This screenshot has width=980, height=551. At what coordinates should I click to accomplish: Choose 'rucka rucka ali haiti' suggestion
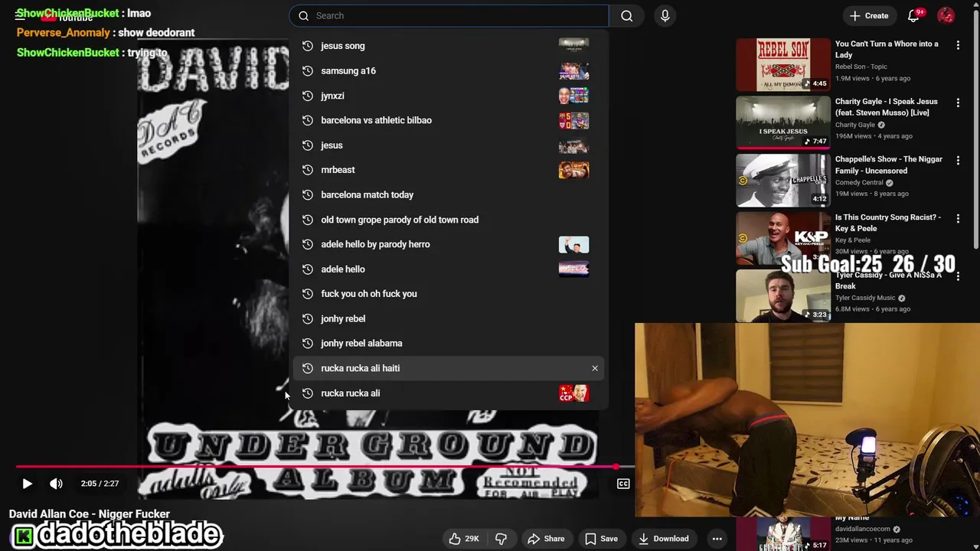click(x=449, y=368)
